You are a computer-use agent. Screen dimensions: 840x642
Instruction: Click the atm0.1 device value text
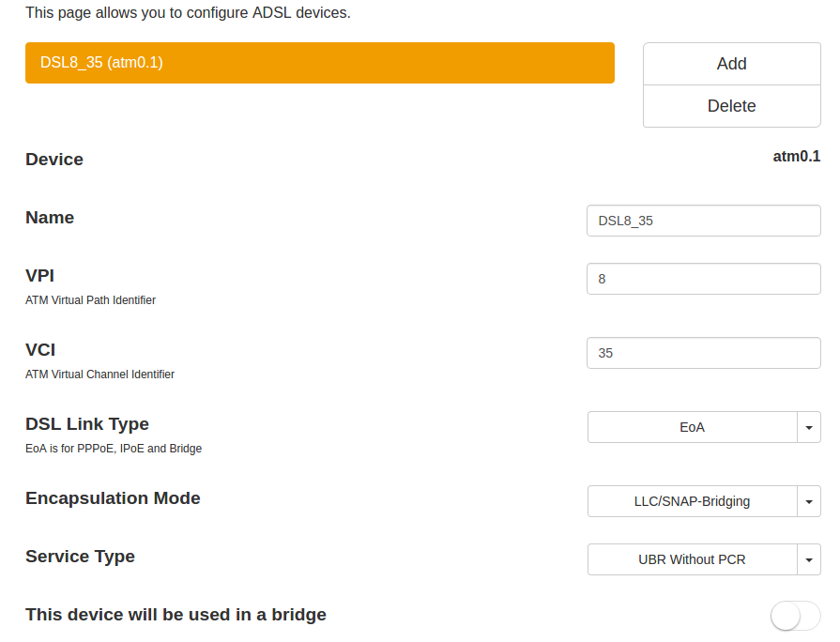click(796, 157)
